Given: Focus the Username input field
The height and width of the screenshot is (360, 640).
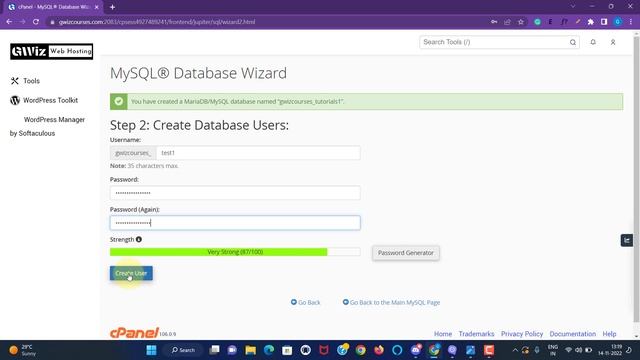Looking at the screenshot, I should 258,153.
